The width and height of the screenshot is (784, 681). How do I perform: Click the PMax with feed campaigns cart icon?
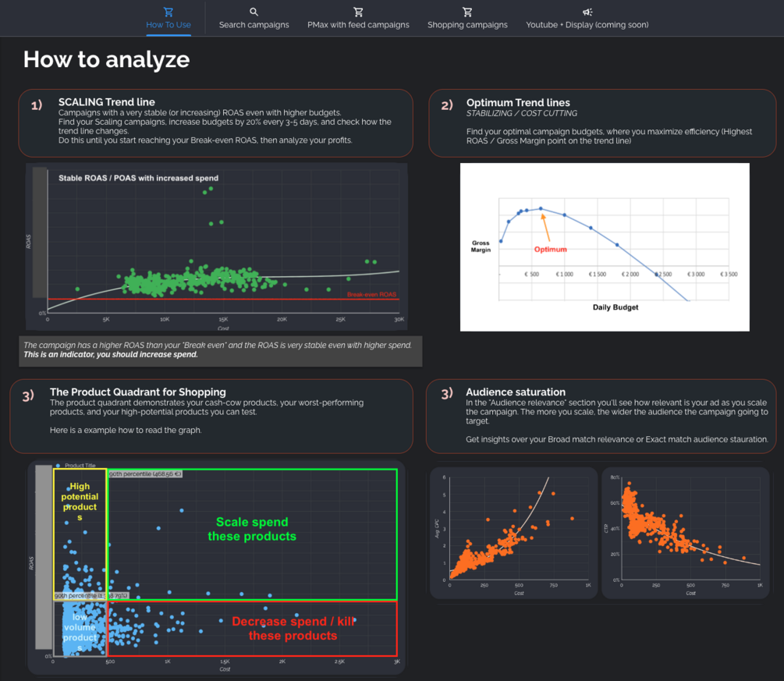(x=358, y=12)
